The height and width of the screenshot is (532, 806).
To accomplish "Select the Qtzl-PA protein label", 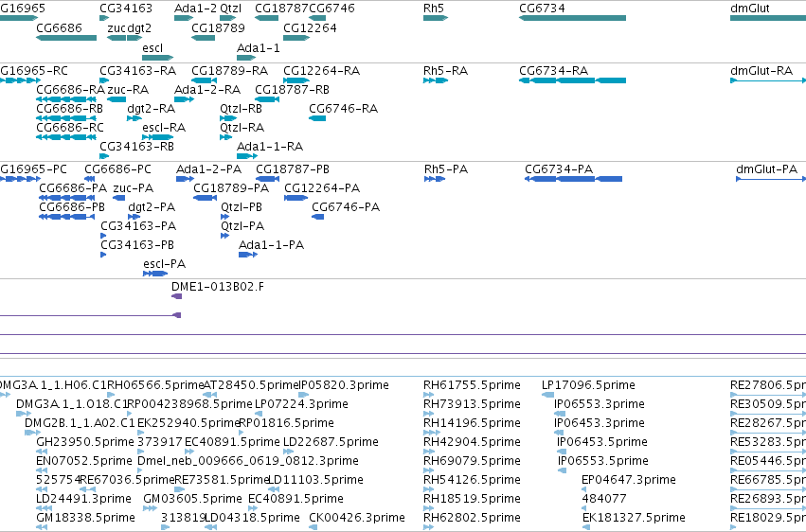I will click(242, 226).
